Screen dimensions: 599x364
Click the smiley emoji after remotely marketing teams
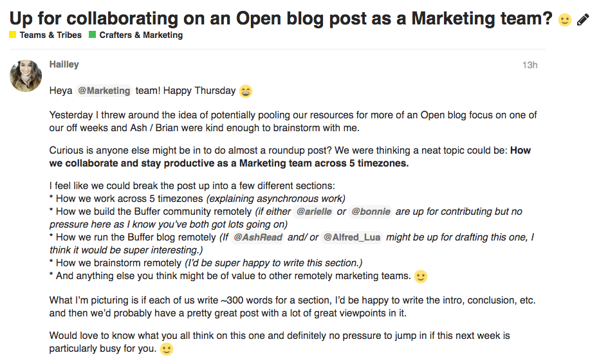pos(421,276)
